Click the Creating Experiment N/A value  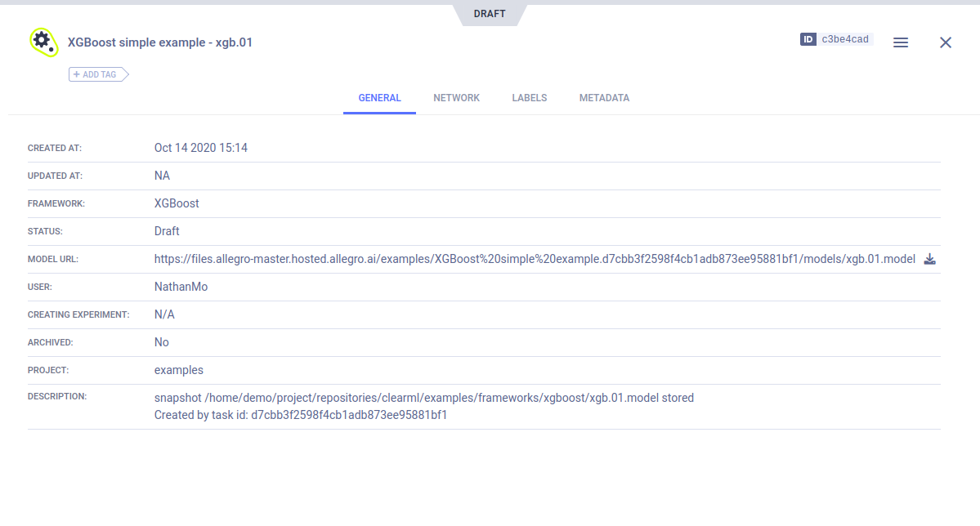[x=164, y=314]
